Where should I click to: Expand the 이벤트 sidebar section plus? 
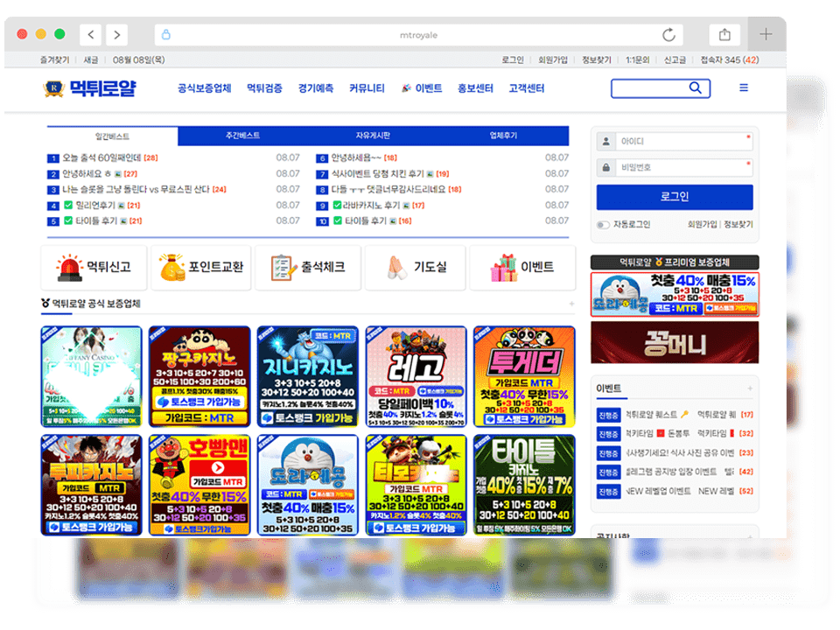point(750,388)
